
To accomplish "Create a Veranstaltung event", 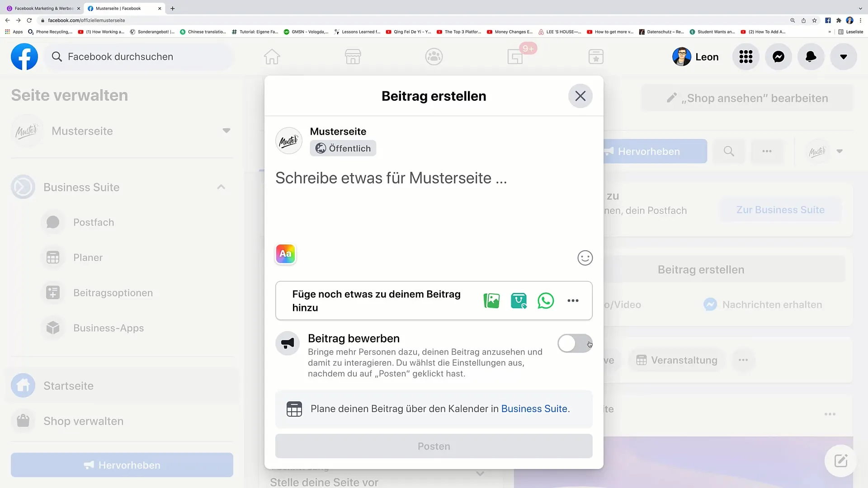I will (676, 360).
